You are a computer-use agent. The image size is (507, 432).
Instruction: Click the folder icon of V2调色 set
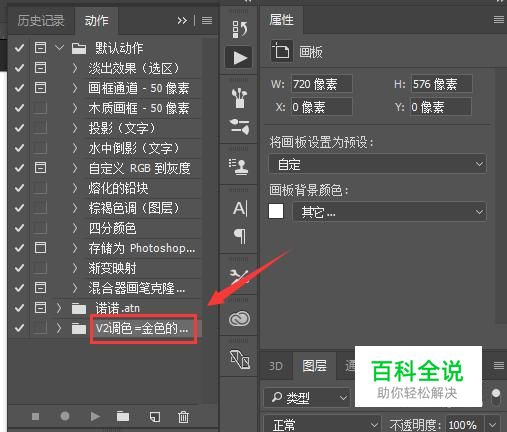[79, 329]
